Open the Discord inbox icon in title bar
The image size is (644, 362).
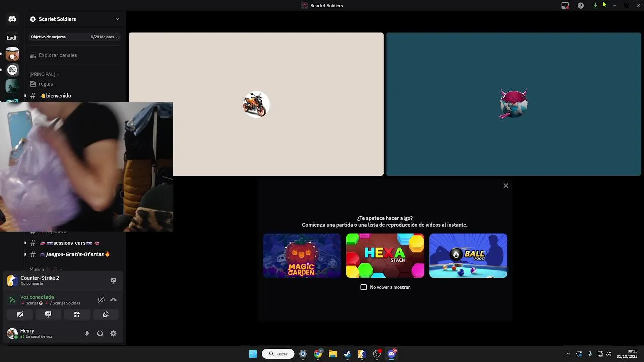click(565, 6)
